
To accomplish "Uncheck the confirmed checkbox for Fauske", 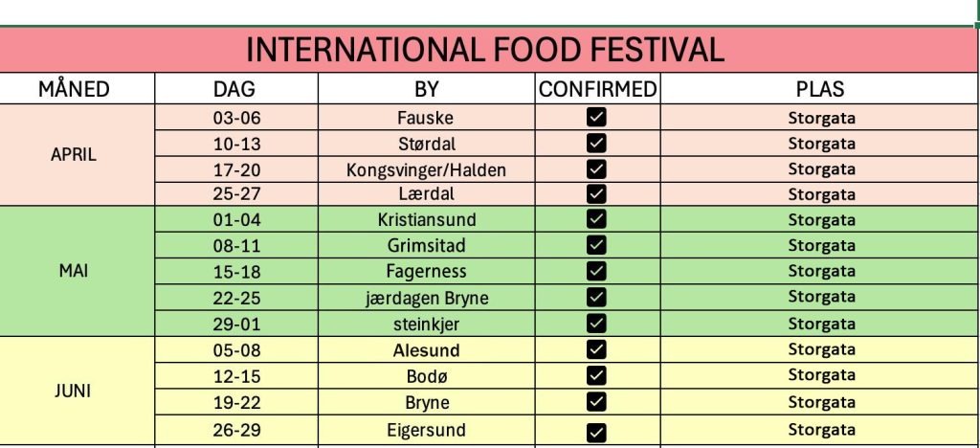I will coord(596,117).
